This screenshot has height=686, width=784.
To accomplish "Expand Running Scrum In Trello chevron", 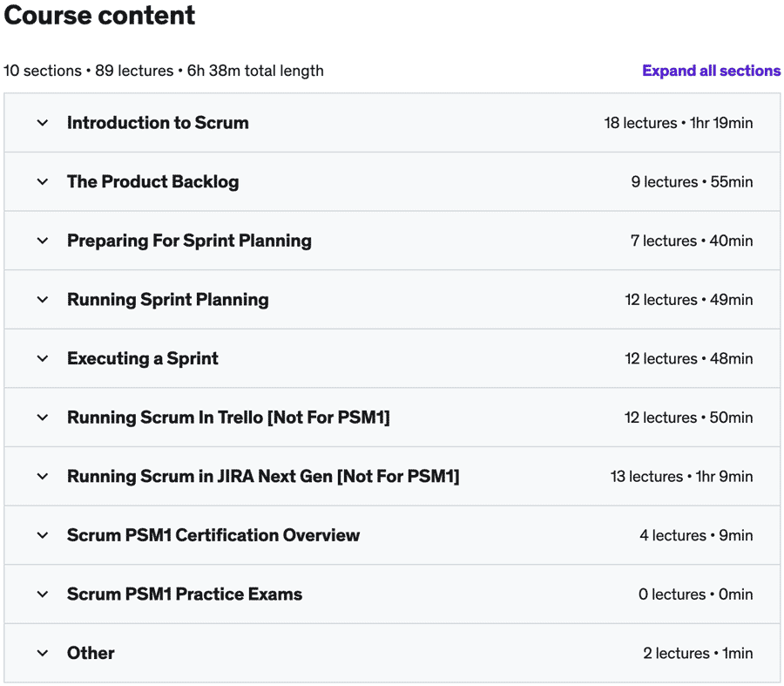I will (43, 418).
